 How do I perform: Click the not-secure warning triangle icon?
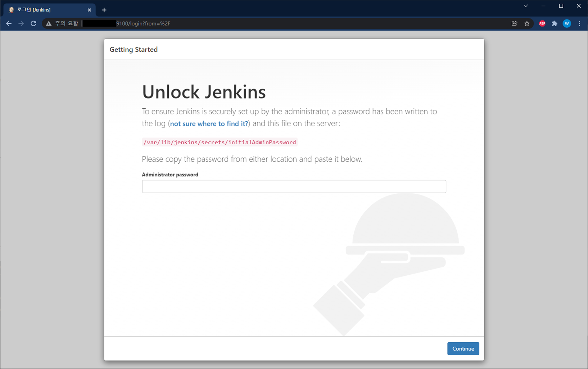point(49,23)
